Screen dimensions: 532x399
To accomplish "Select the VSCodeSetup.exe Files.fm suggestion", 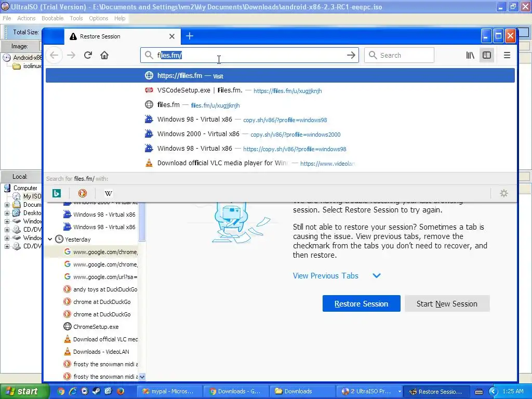I will tap(280, 90).
